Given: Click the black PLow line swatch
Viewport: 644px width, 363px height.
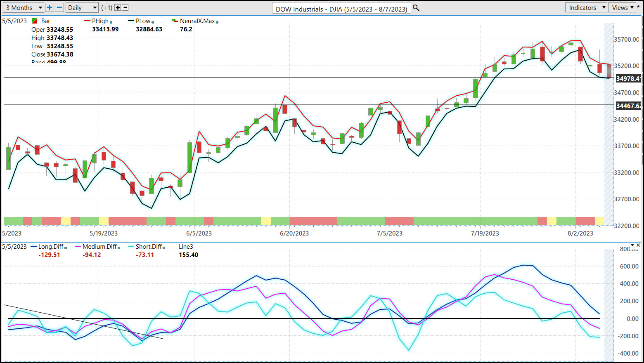Looking at the screenshot, I should click(131, 21).
